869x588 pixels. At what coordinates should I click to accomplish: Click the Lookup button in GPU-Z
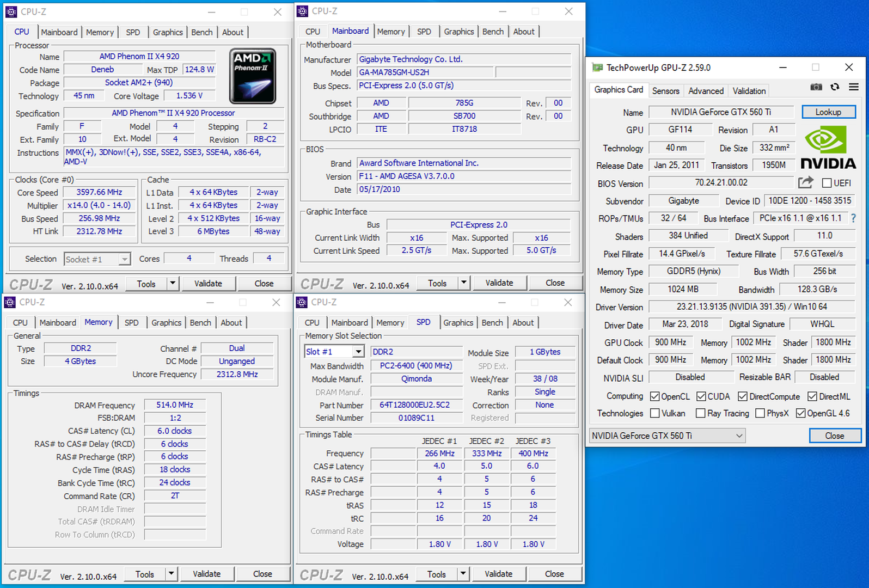pyautogui.click(x=828, y=112)
